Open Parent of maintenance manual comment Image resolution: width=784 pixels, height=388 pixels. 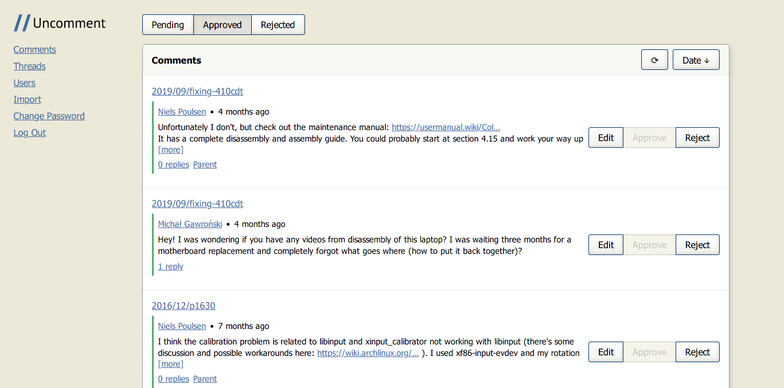(x=205, y=164)
